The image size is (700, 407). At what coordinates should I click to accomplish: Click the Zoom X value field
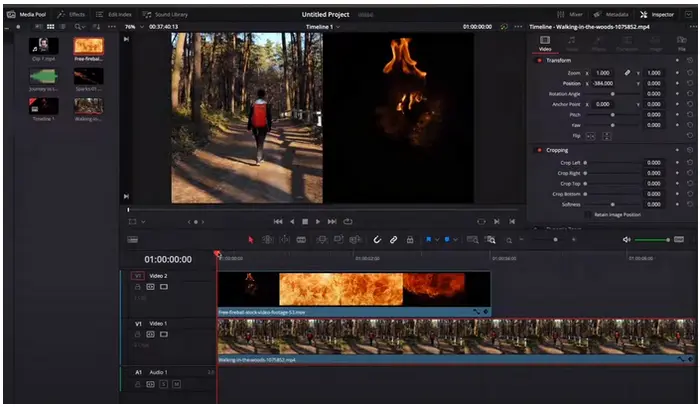point(603,73)
